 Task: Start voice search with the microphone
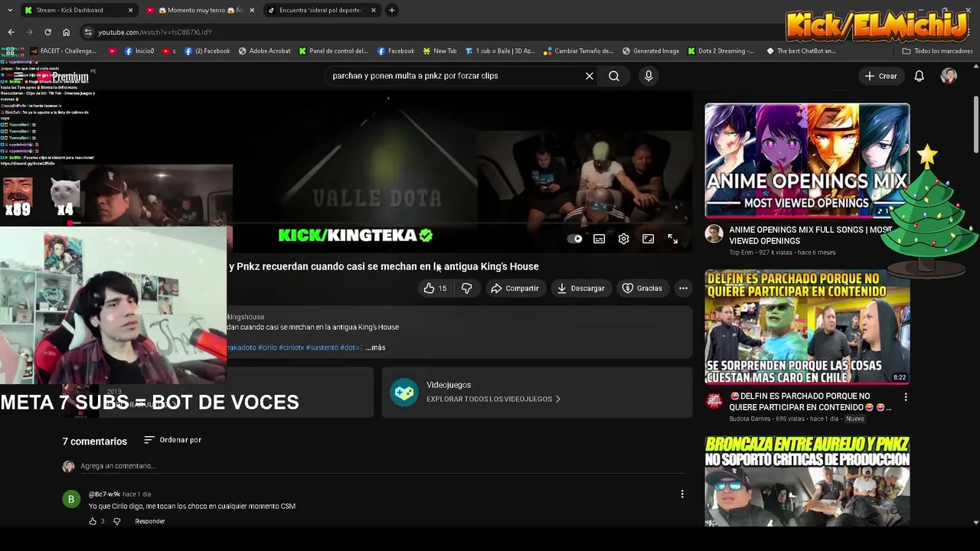pyautogui.click(x=648, y=76)
